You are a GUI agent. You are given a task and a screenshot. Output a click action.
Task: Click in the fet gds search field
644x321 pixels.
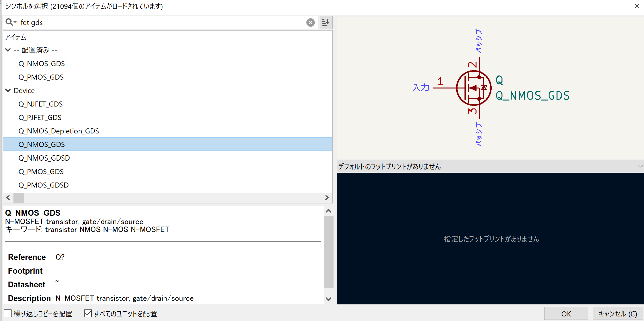pyautogui.click(x=160, y=23)
